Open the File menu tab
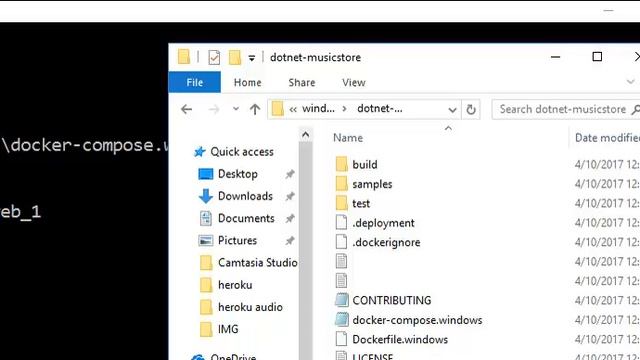640x360 pixels. click(x=195, y=82)
